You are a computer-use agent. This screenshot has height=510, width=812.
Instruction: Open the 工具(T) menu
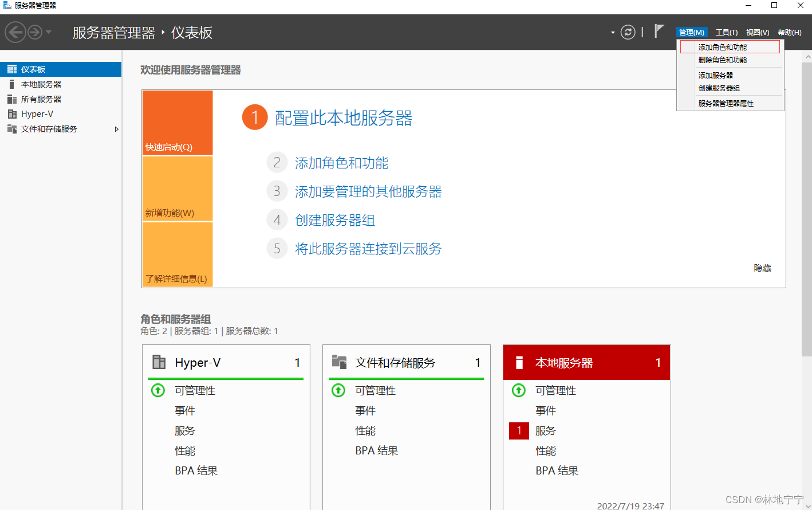(x=726, y=33)
